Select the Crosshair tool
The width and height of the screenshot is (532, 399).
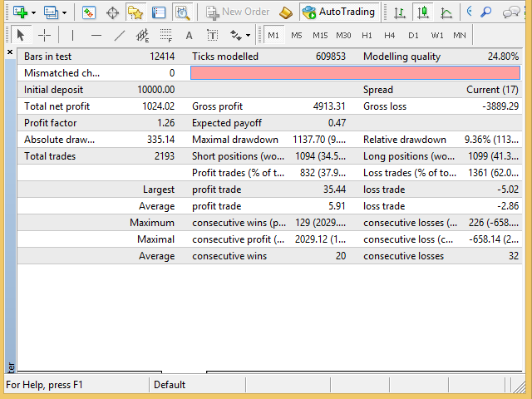[x=44, y=35]
